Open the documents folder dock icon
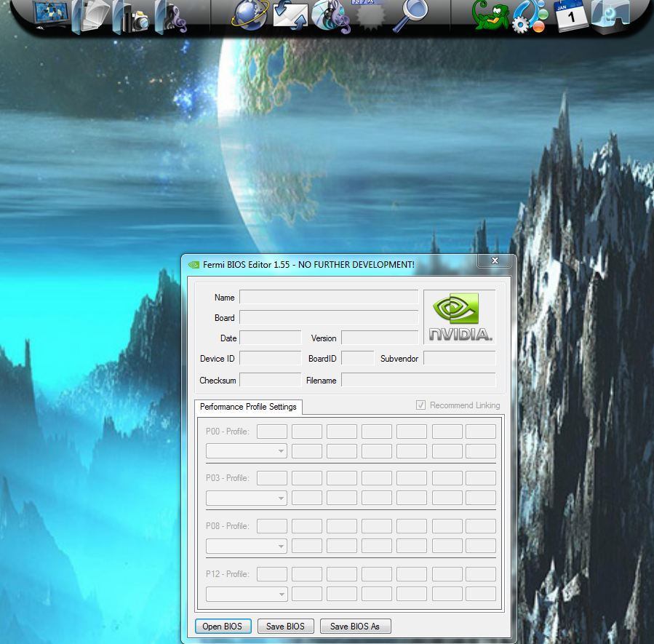This screenshot has width=654, height=644. click(90, 17)
